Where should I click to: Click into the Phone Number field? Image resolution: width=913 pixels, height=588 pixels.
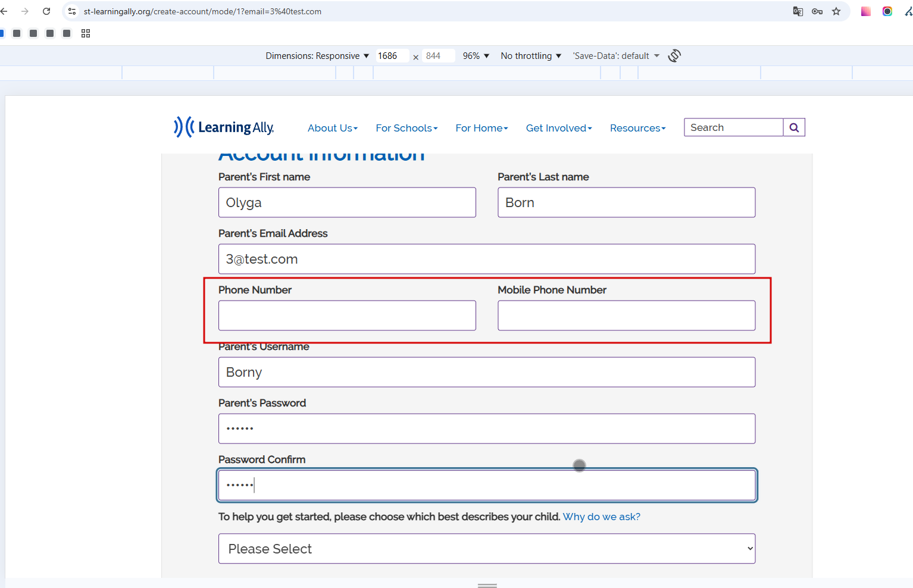[347, 315]
